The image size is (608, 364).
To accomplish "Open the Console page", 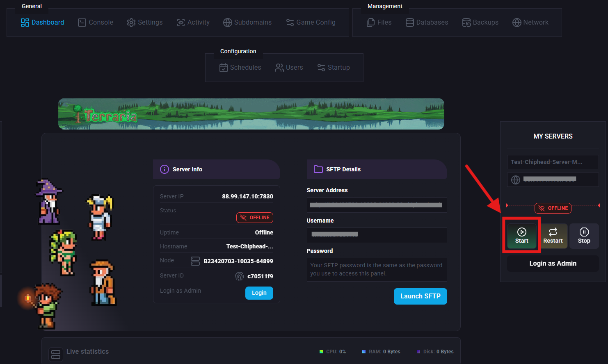I will (x=96, y=23).
